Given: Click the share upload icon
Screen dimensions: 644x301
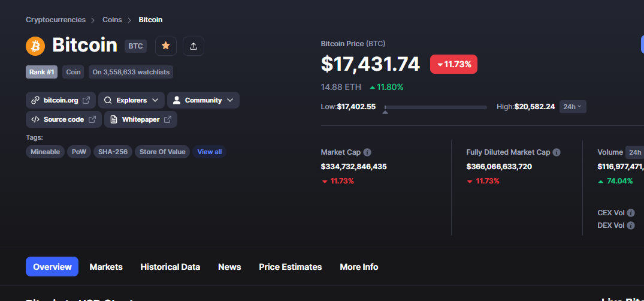Looking at the screenshot, I should coord(193,46).
